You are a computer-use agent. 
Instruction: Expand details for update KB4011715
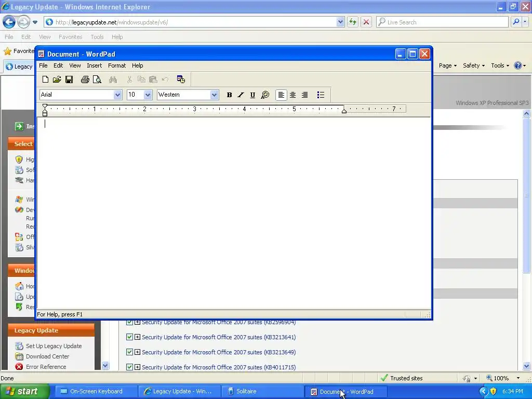pos(137,367)
